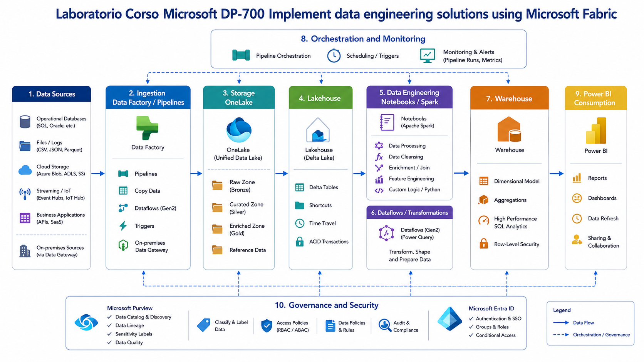Viewport: 644px width, 362px height.
Task: Click the 'Copy Data' text
Action: 148,191
